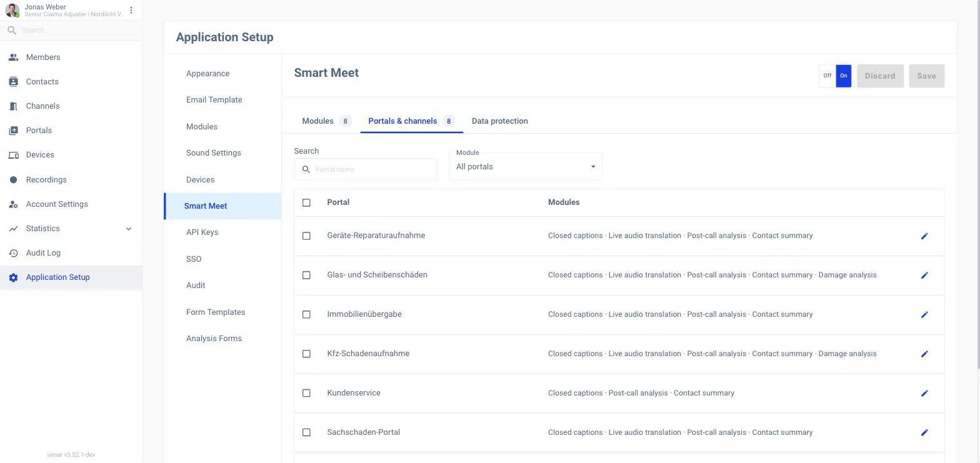Check the Geräte-Reparaturaufnahme row checkbox
Image resolution: width=980 pixels, height=463 pixels.
coord(306,236)
